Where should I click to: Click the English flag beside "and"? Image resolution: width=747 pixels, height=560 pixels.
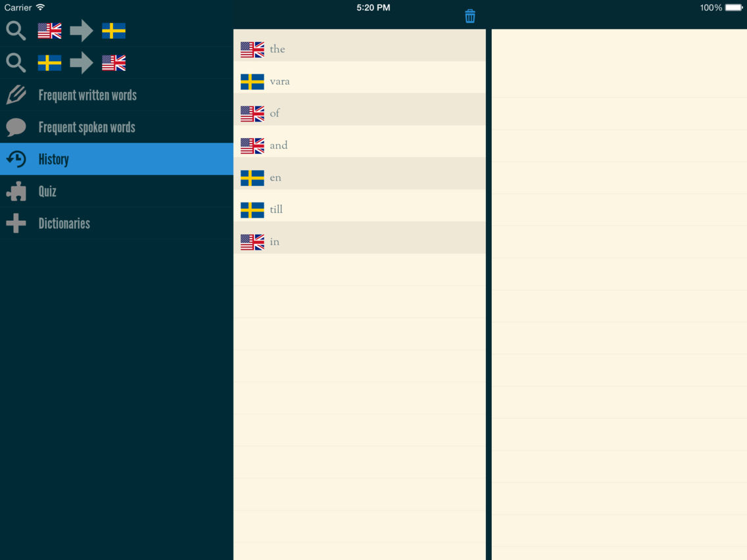tap(252, 146)
